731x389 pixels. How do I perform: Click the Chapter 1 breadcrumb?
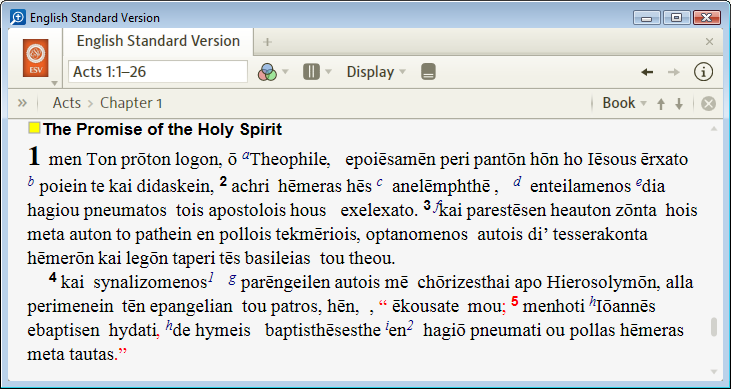[x=131, y=103]
